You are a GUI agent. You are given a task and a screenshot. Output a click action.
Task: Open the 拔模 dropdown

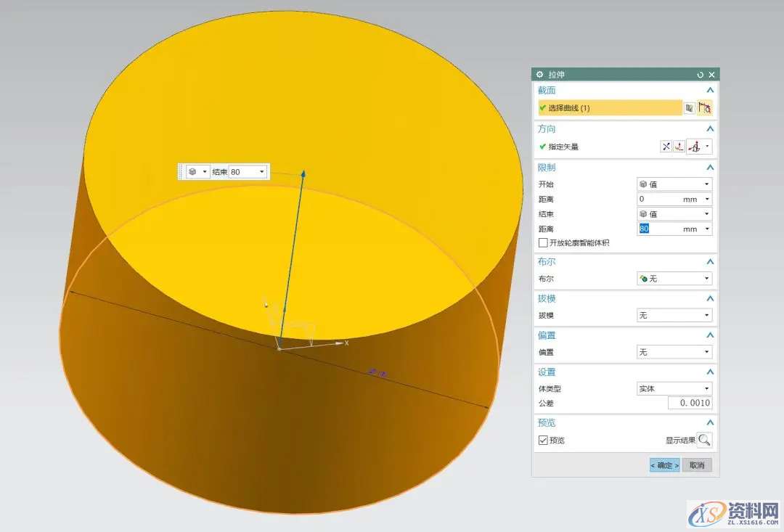[674, 315]
